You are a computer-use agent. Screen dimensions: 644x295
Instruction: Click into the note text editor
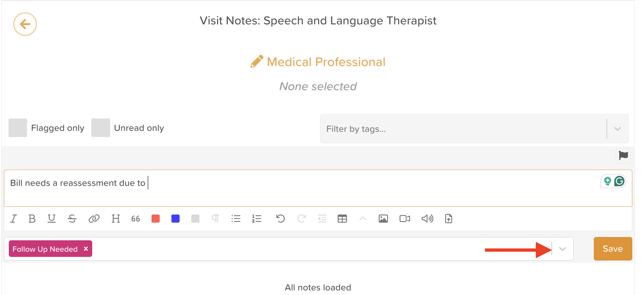click(x=293, y=188)
